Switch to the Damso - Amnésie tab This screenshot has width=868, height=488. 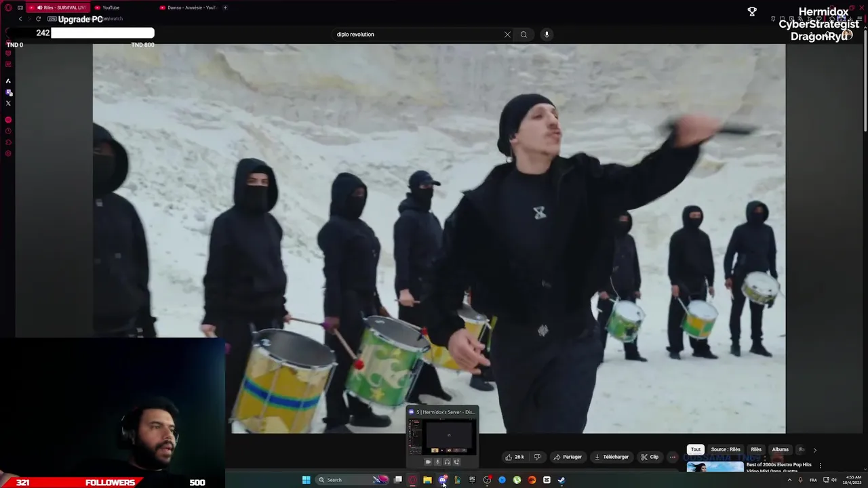pos(187,7)
